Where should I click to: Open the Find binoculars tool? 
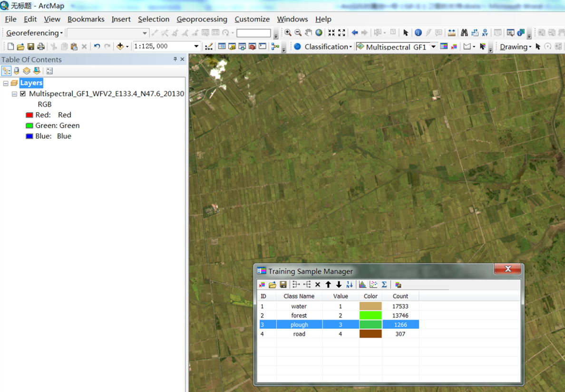[x=464, y=33]
